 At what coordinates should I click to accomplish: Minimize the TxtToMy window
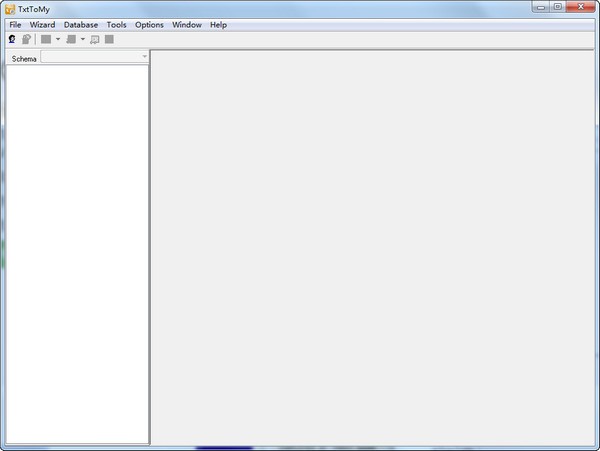[539, 8]
